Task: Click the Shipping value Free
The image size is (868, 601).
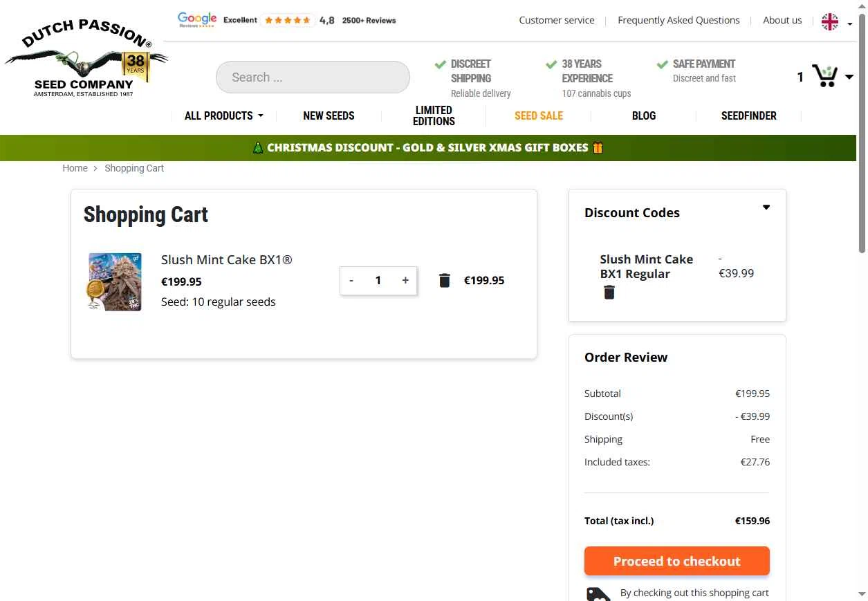Action: pyautogui.click(x=760, y=439)
